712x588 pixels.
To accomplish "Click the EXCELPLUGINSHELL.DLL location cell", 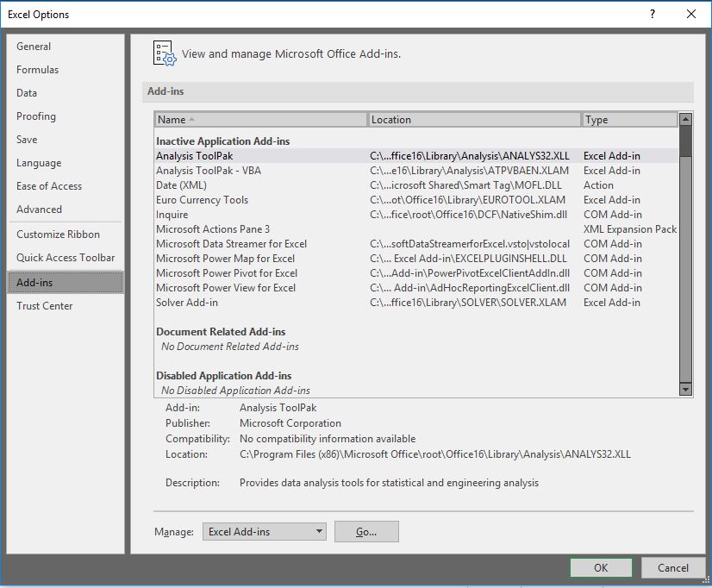I will tap(468, 259).
